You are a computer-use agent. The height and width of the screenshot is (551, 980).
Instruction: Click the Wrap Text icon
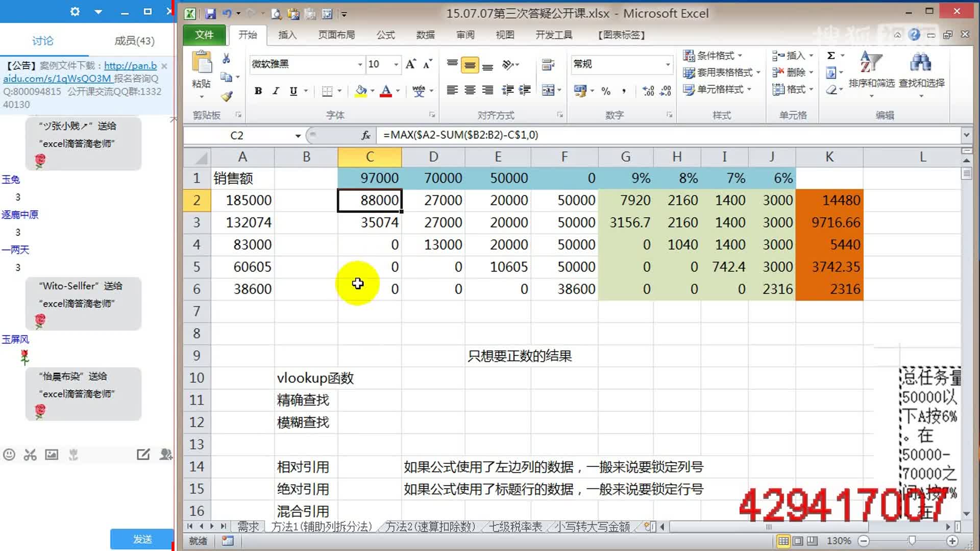point(548,64)
